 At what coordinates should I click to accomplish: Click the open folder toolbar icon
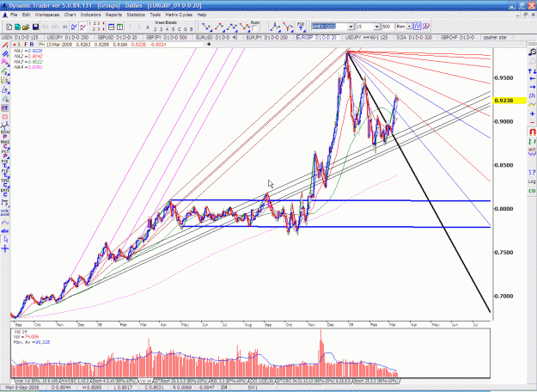coord(26,27)
